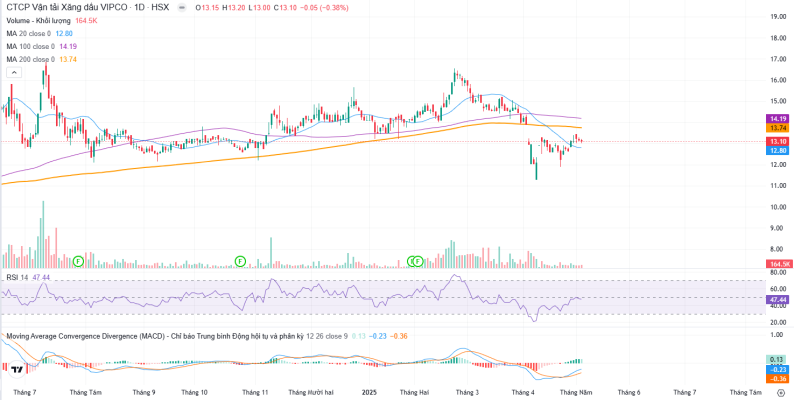Click the TradingView logo in the MACD pane
This screenshot has width=794, height=400.
[17, 369]
